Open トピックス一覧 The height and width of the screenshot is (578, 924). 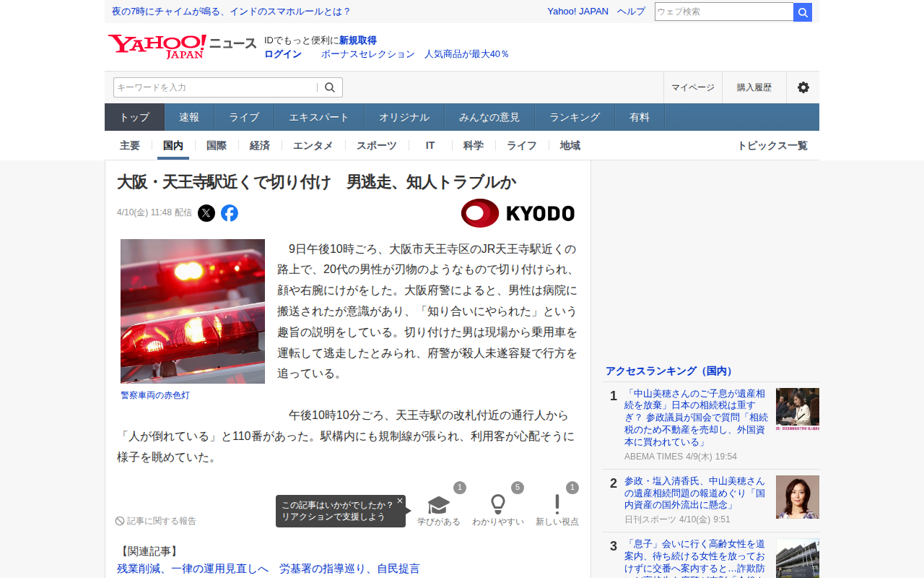tap(772, 145)
